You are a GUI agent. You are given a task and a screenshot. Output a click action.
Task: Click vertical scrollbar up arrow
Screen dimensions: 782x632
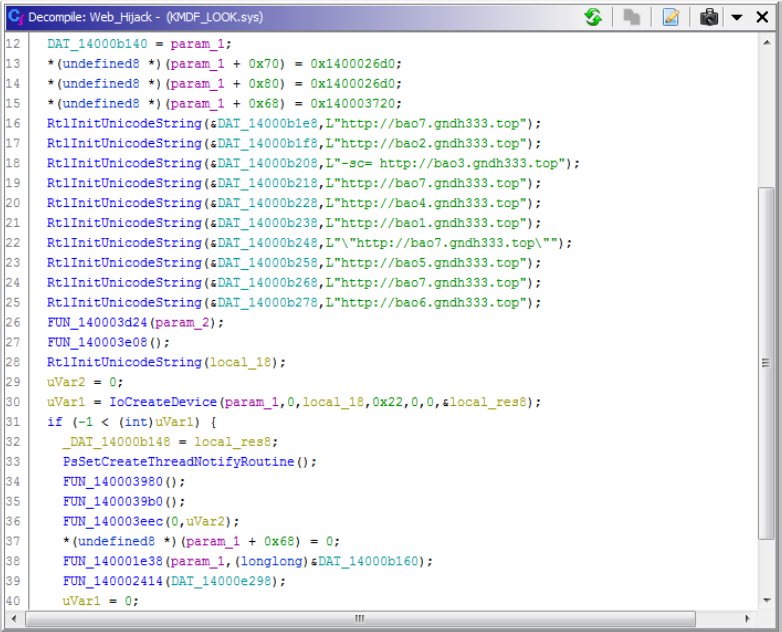click(x=766, y=43)
